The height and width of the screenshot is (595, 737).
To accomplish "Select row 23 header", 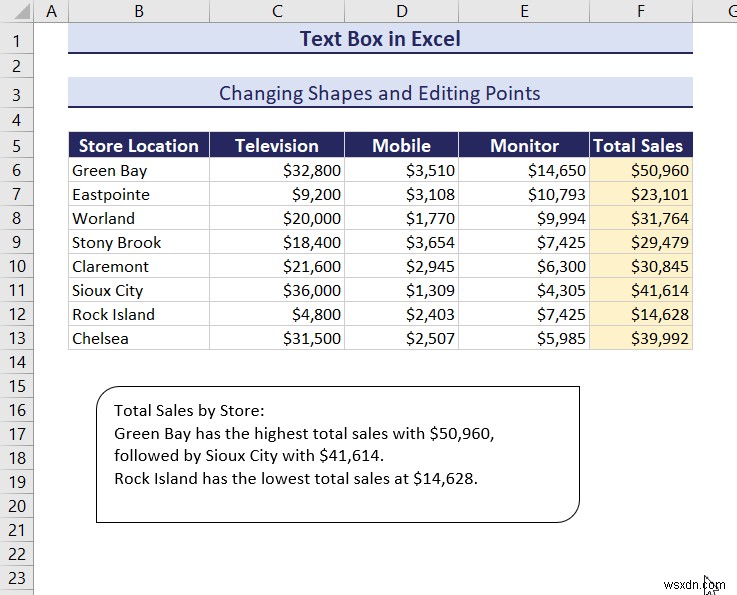I will click(x=17, y=578).
